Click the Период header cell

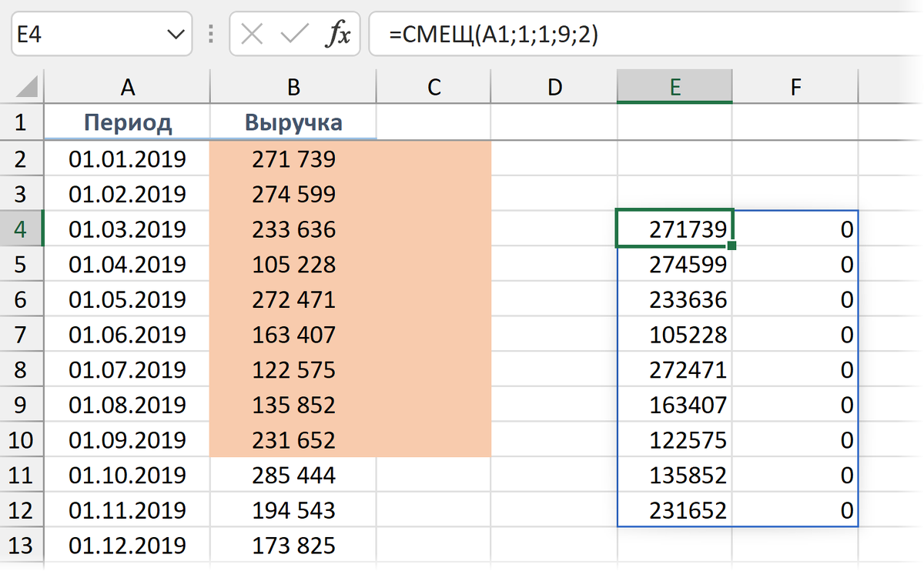pyautogui.click(x=128, y=123)
